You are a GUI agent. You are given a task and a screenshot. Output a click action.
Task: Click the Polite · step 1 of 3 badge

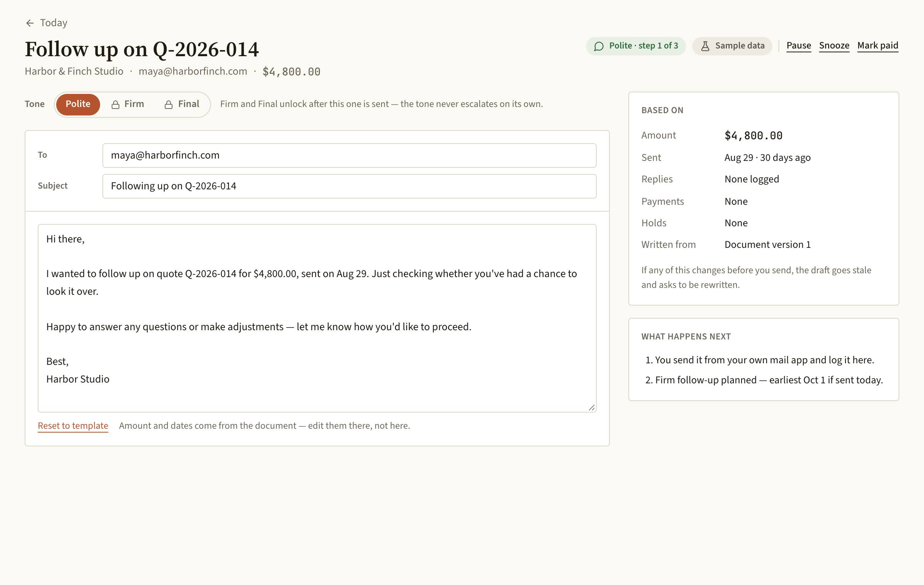pyautogui.click(x=636, y=46)
